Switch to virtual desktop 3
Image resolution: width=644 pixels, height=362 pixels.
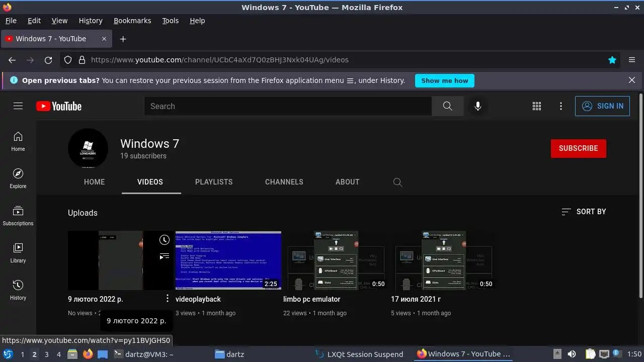46,354
